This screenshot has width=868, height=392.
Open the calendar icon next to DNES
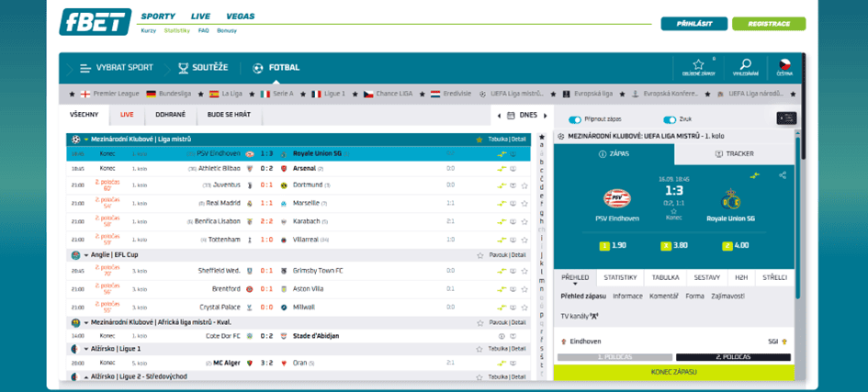[511, 116]
